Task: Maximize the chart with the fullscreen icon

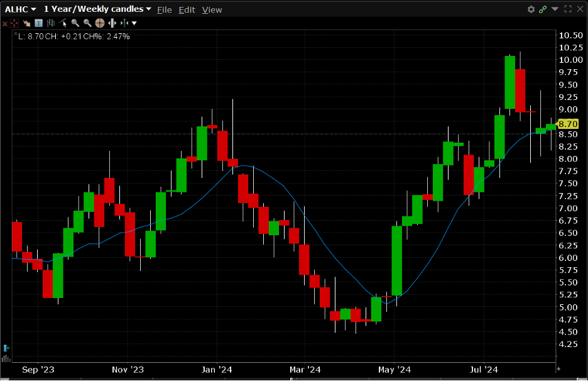Action: tap(568, 9)
